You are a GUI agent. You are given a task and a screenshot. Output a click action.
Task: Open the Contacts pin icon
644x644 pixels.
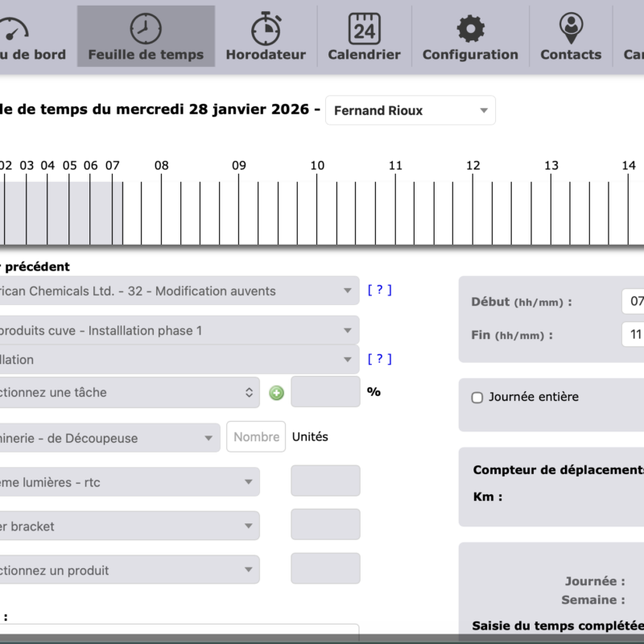(571, 29)
